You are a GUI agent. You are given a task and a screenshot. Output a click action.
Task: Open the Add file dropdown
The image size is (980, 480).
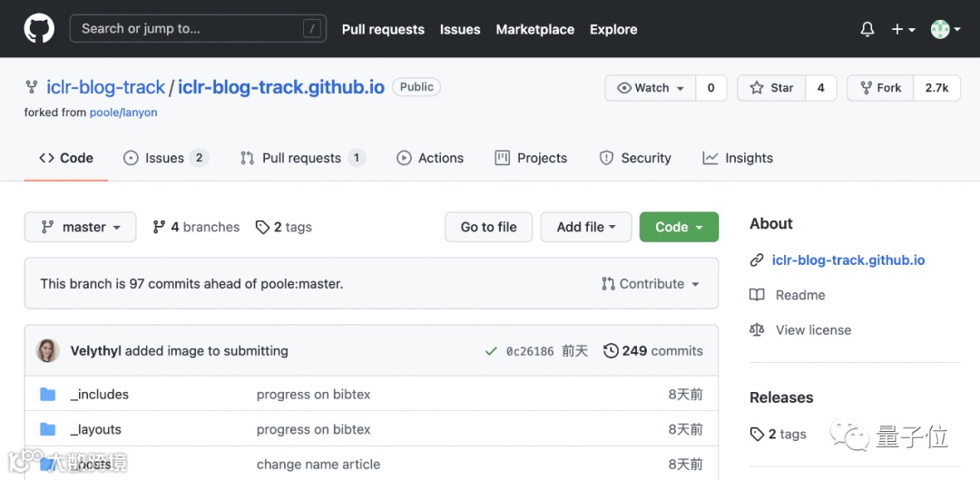pyautogui.click(x=586, y=227)
